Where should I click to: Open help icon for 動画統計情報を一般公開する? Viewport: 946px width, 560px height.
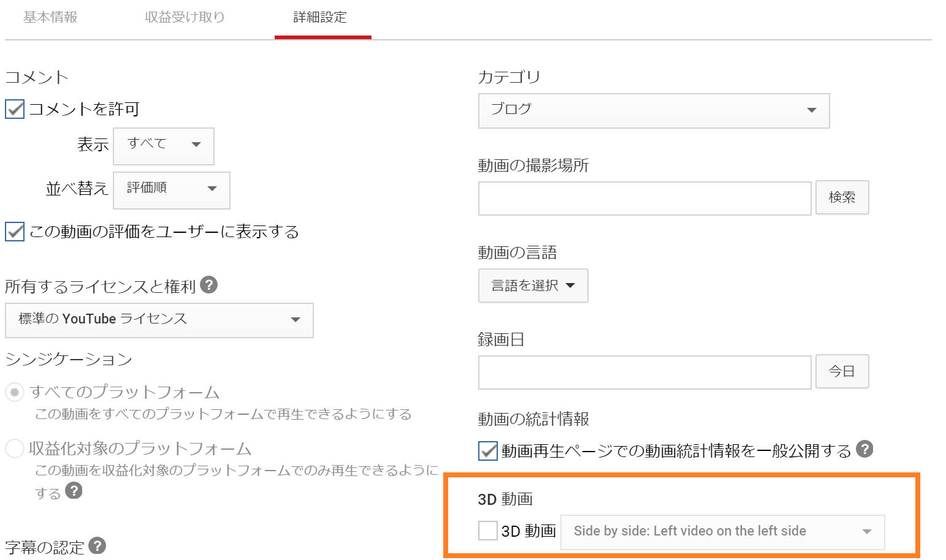click(864, 449)
